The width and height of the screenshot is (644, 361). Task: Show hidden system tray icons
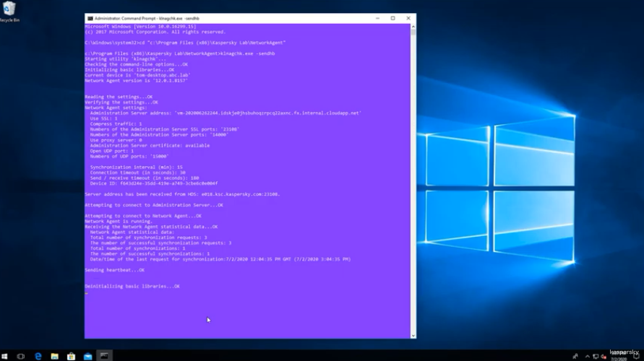[588, 356]
